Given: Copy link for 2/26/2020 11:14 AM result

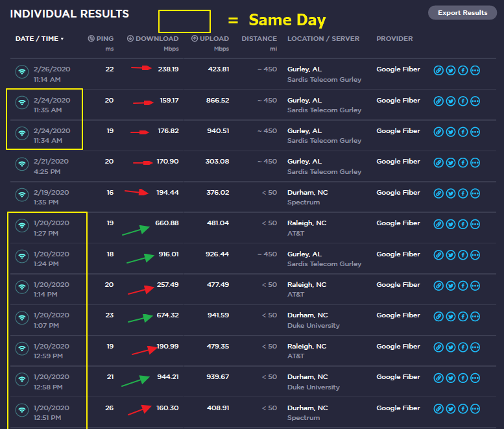Looking at the screenshot, I should tap(438, 70).
